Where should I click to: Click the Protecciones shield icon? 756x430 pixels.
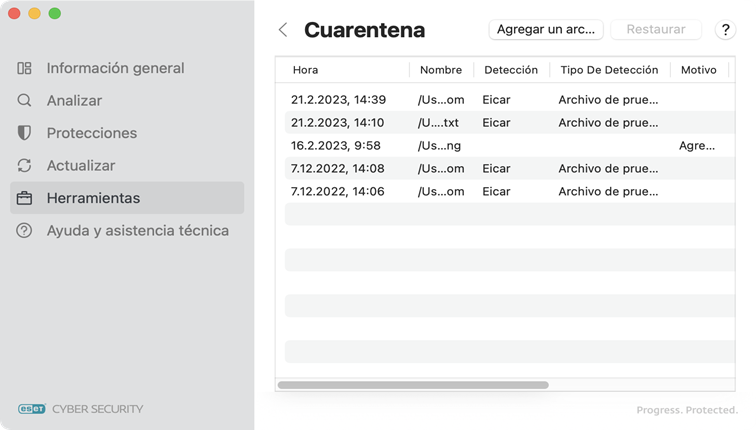(25, 133)
